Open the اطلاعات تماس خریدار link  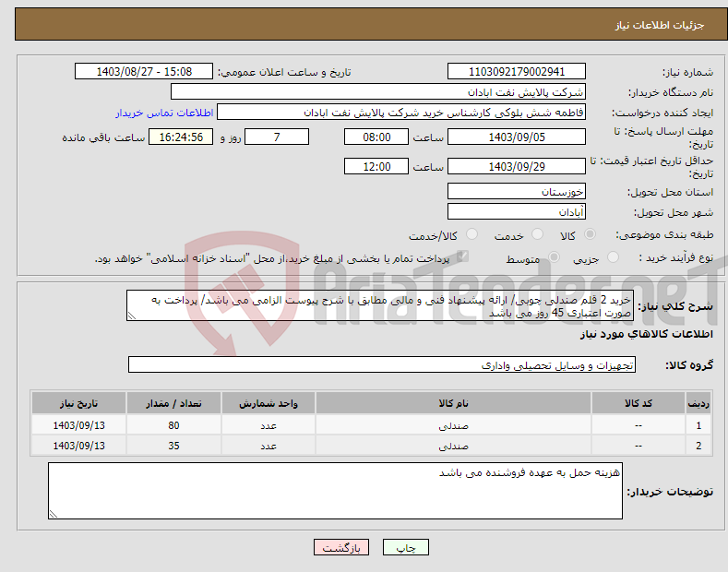point(164,113)
